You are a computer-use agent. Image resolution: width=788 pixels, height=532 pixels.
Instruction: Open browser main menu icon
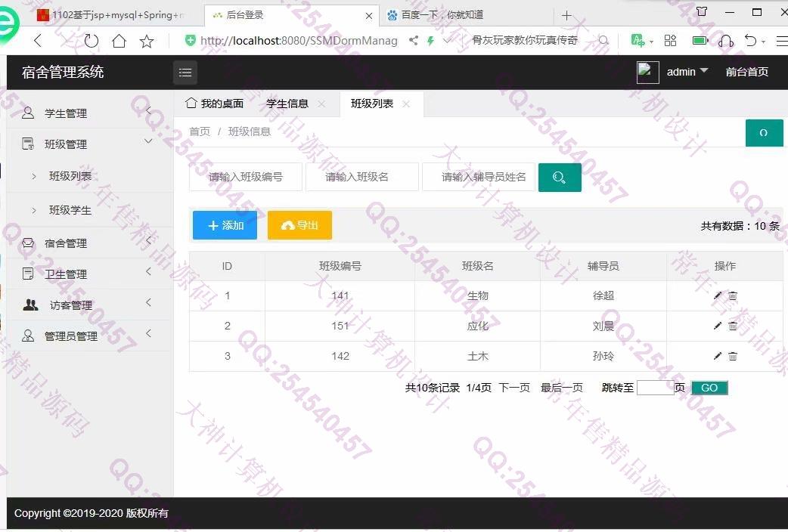tap(782, 41)
